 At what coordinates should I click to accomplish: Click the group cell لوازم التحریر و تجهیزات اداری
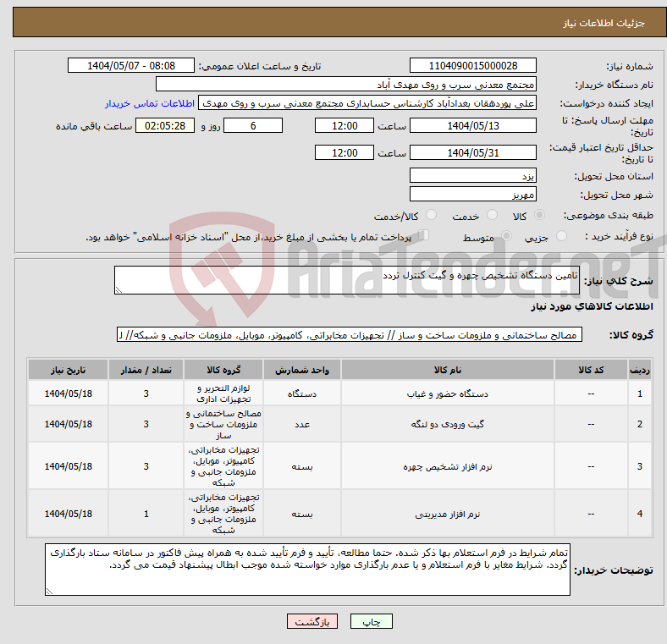tap(223, 394)
